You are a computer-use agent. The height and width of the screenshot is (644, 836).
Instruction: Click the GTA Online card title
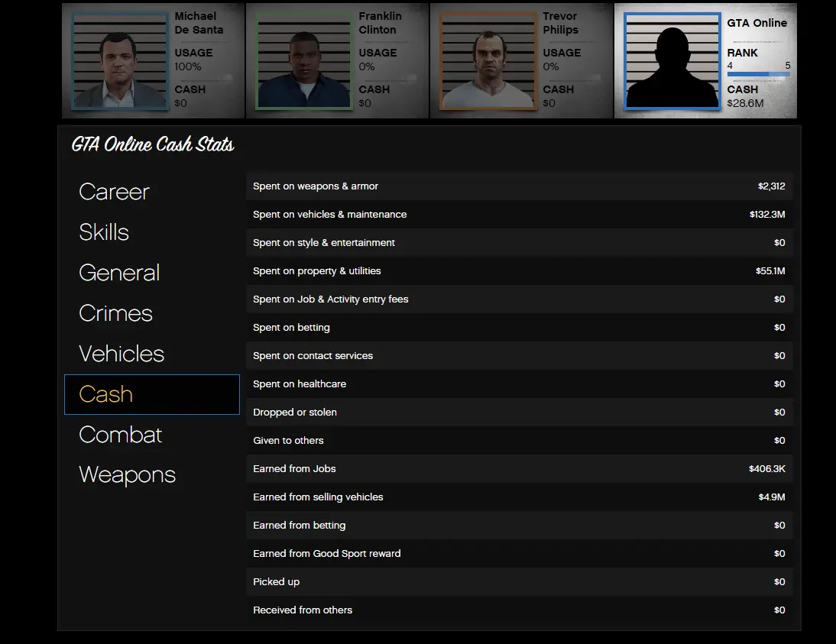point(757,23)
